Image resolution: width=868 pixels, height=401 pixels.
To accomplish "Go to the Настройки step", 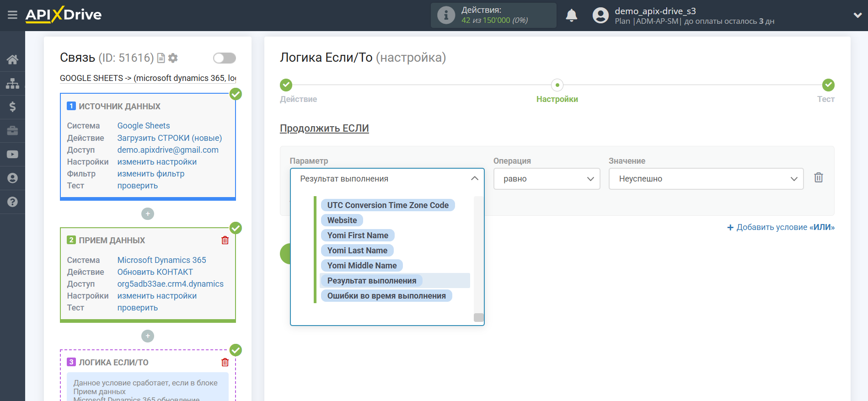I will tap(557, 85).
